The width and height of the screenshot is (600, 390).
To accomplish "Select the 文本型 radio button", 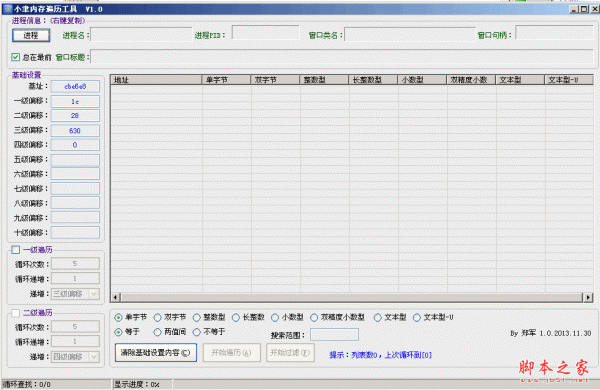I will 378,318.
